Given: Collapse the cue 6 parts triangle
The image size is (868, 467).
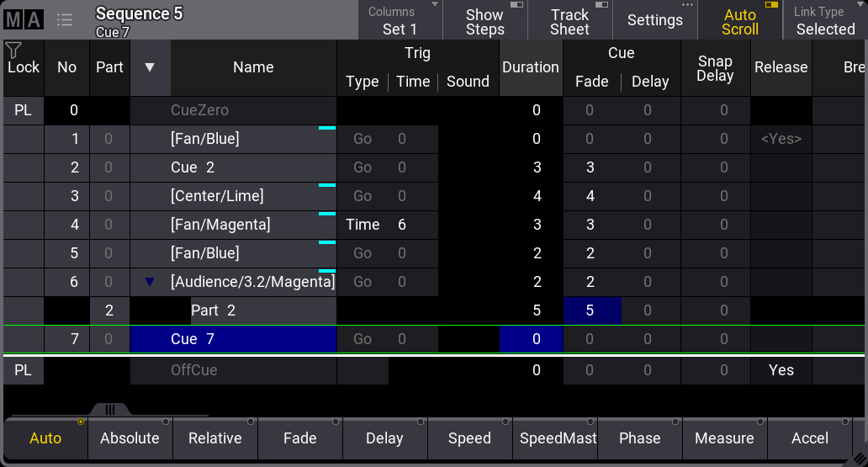Looking at the screenshot, I should coord(150,282).
